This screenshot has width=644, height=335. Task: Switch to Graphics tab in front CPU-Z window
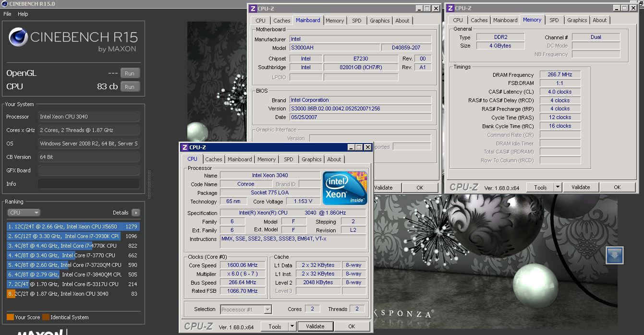pyautogui.click(x=311, y=159)
